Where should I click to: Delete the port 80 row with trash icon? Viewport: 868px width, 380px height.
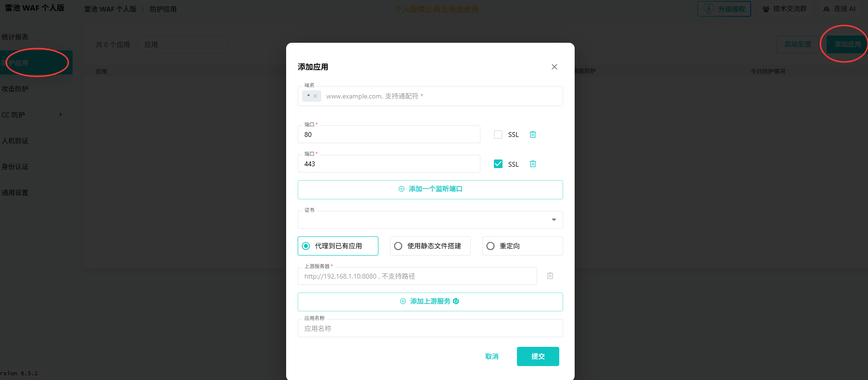(x=533, y=135)
